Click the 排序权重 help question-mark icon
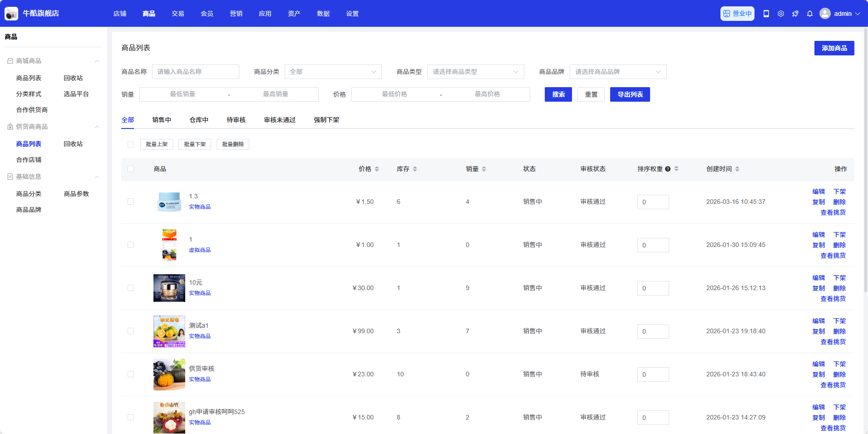Viewport: 868px width, 434px height. point(668,169)
